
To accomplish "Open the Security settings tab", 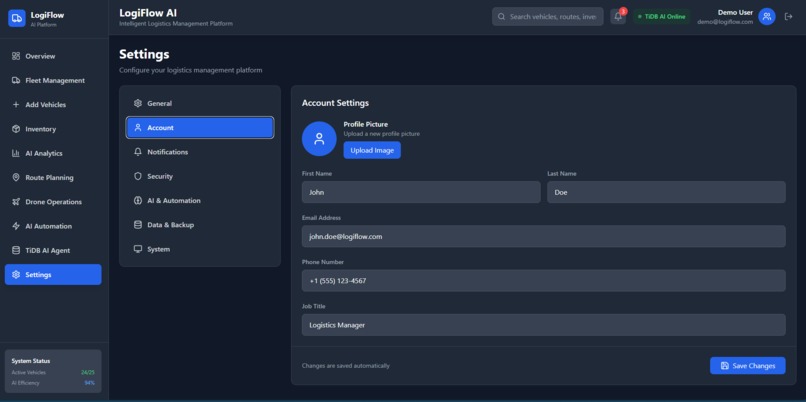I will [200, 176].
